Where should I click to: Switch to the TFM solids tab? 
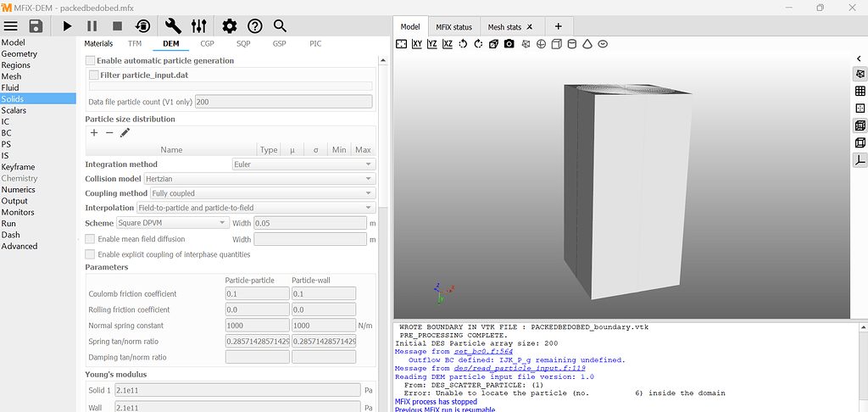135,43
